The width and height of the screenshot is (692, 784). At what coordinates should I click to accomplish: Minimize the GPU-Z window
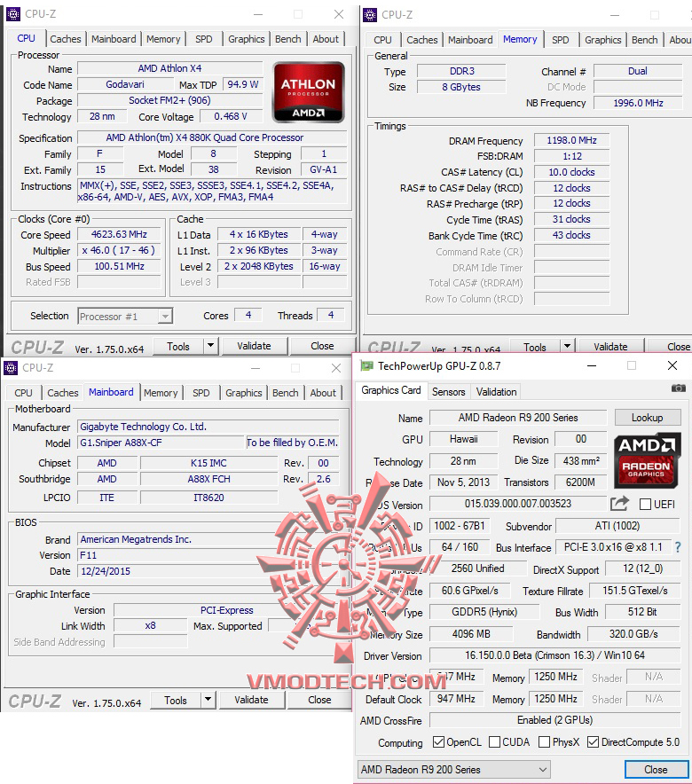pyautogui.click(x=592, y=366)
